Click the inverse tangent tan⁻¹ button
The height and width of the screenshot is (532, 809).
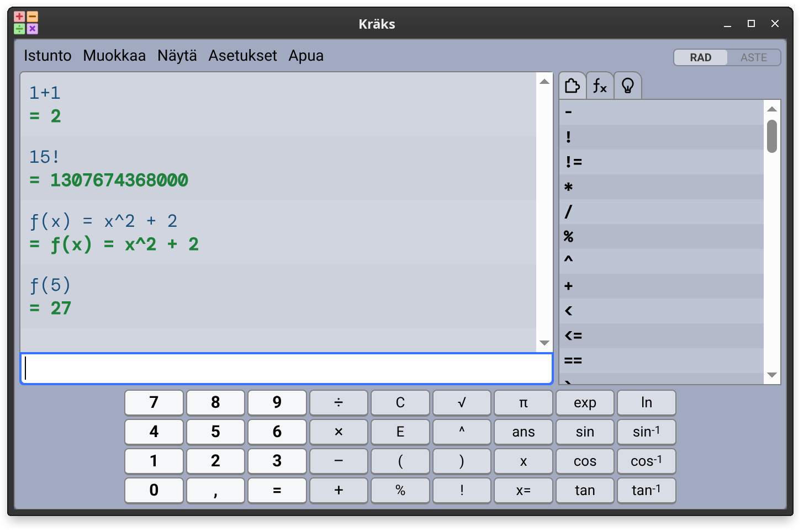(647, 490)
